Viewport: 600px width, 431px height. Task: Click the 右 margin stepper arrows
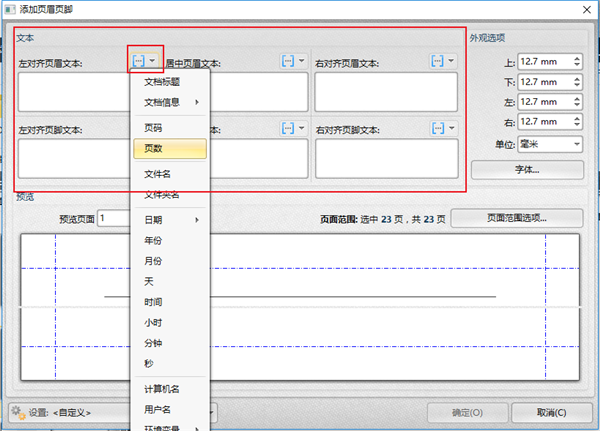tap(577, 122)
